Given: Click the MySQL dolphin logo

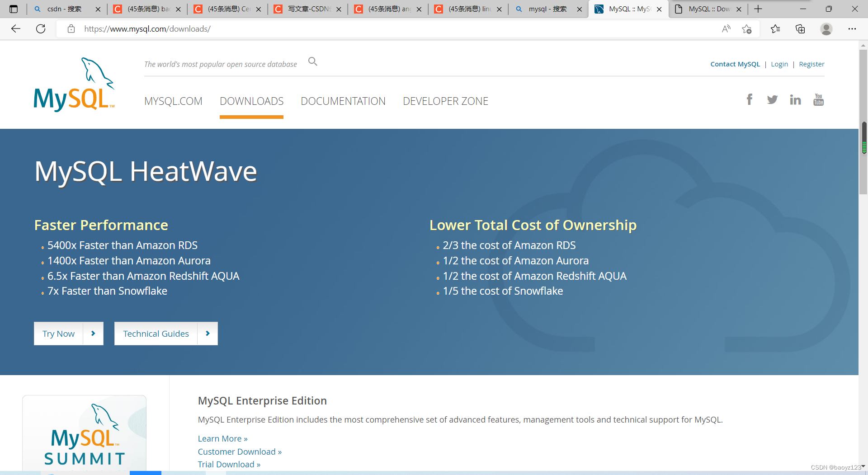Looking at the screenshot, I should click(x=75, y=85).
